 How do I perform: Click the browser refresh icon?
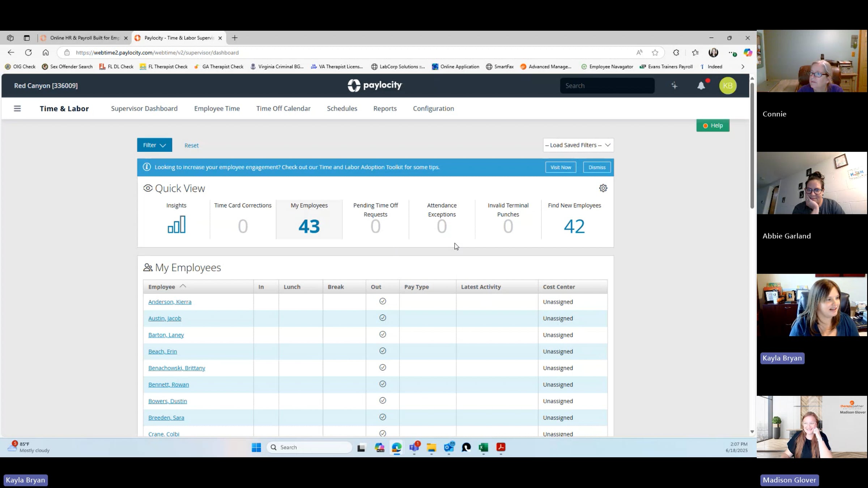click(x=28, y=52)
